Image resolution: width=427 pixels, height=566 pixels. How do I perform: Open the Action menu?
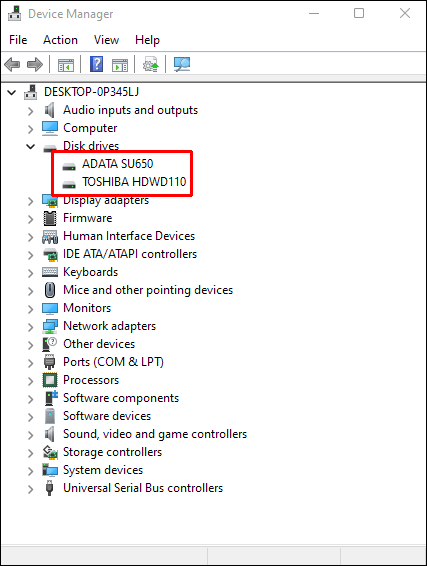point(60,40)
